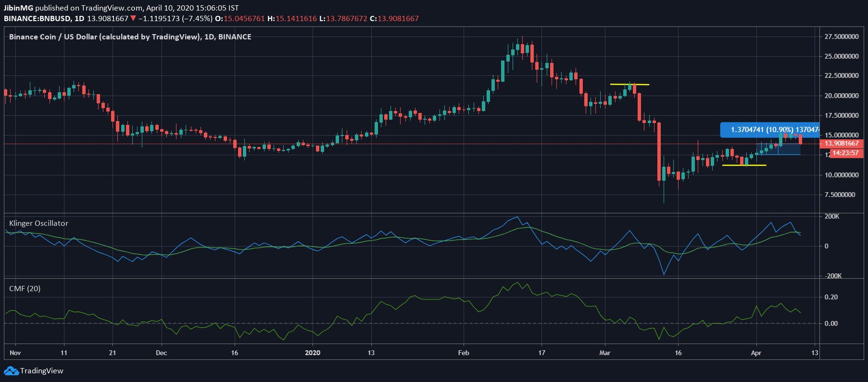The width and height of the screenshot is (868, 382).
Task: Click the '17' February date axis label
Action: pos(542,353)
